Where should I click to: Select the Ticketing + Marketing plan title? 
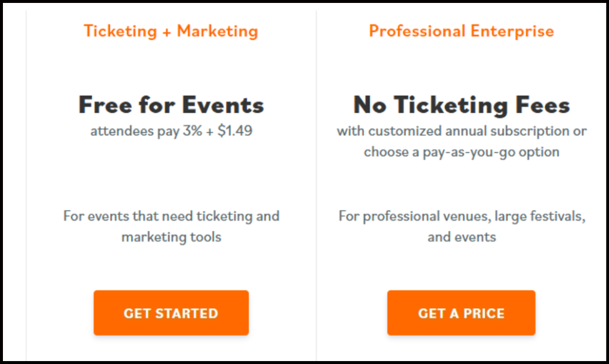171,31
